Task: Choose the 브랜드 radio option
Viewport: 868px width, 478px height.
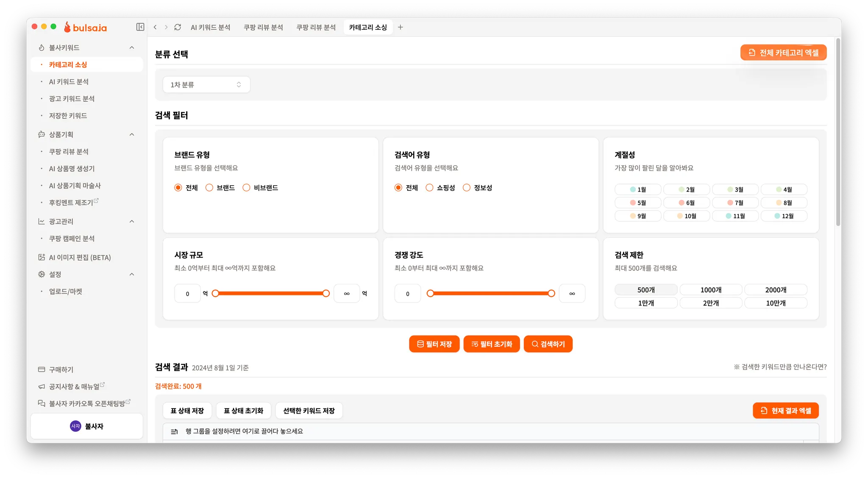Action: click(x=209, y=188)
